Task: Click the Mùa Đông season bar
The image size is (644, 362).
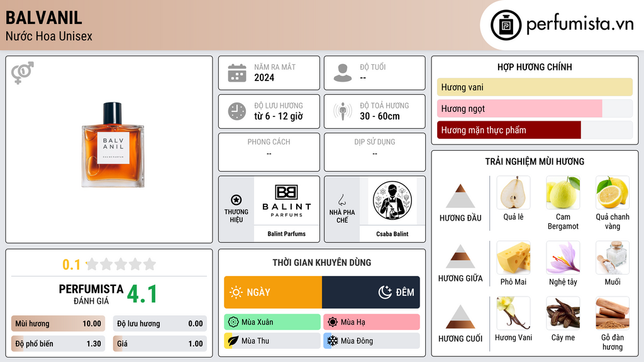Action: coord(372,341)
